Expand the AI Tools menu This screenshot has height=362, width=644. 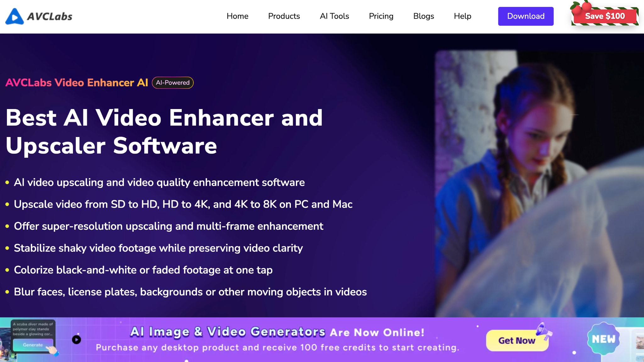coord(334,16)
